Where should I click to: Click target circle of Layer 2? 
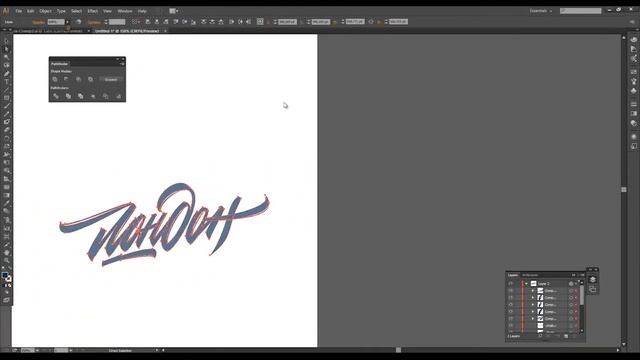tap(571, 284)
